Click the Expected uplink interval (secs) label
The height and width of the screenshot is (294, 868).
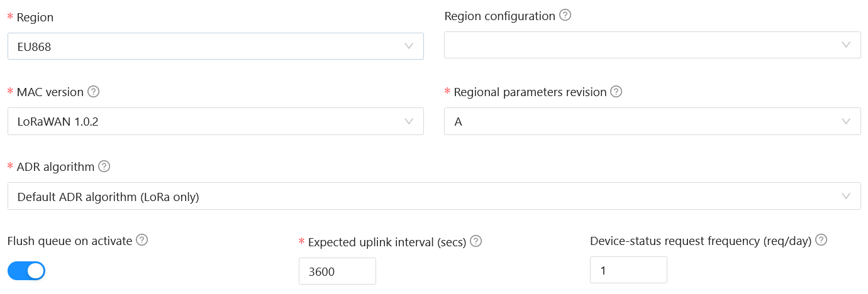click(387, 242)
